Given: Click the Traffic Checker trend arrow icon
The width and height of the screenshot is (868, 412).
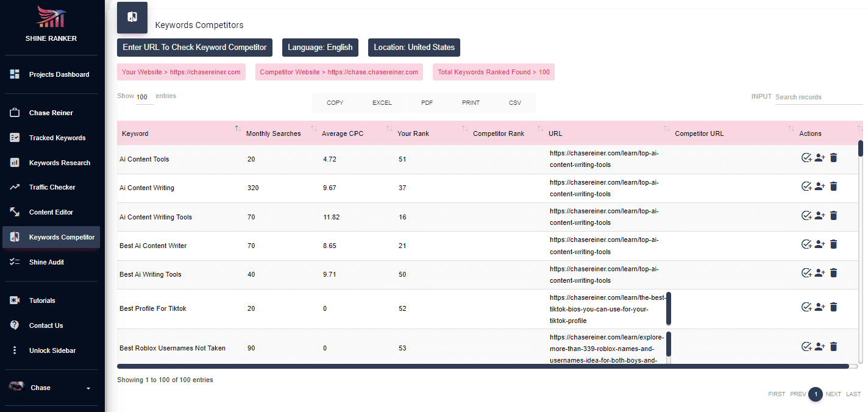Looking at the screenshot, I should pyautogui.click(x=15, y=187).
